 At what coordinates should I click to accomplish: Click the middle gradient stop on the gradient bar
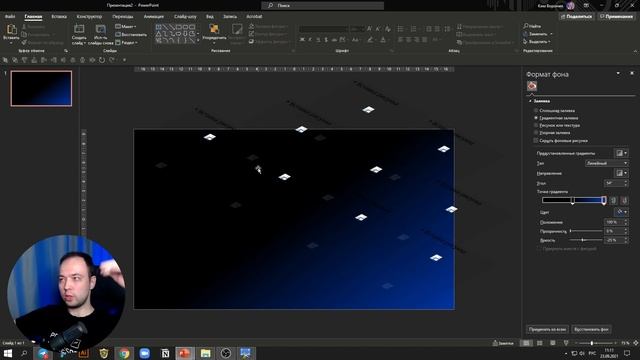pos(573,200)
